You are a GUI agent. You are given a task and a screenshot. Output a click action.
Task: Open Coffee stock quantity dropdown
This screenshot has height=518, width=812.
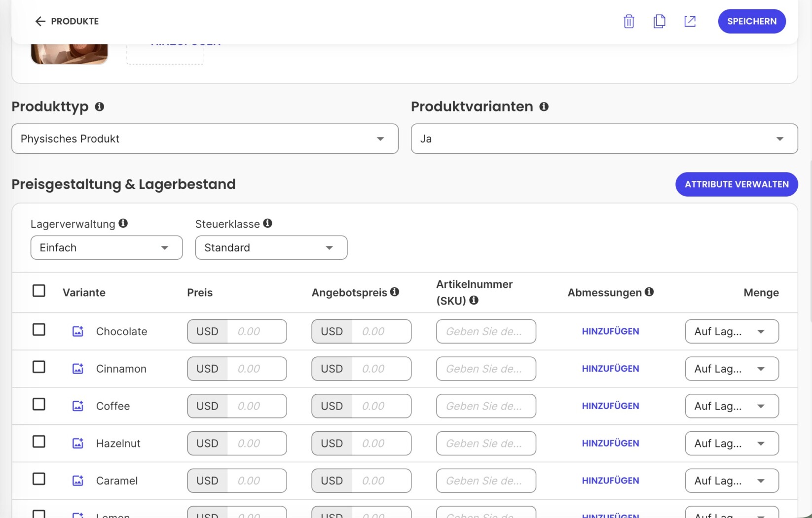(732, 406)
